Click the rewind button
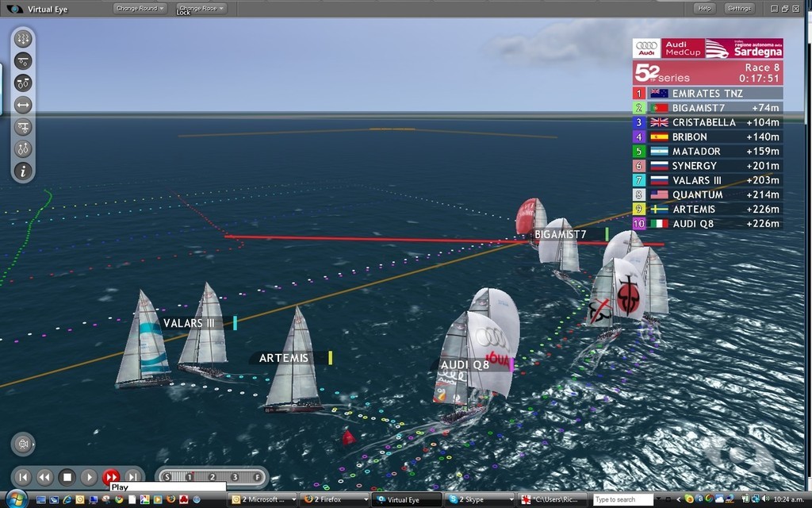This screenshot has height=508, width=812. pos(45,477)
